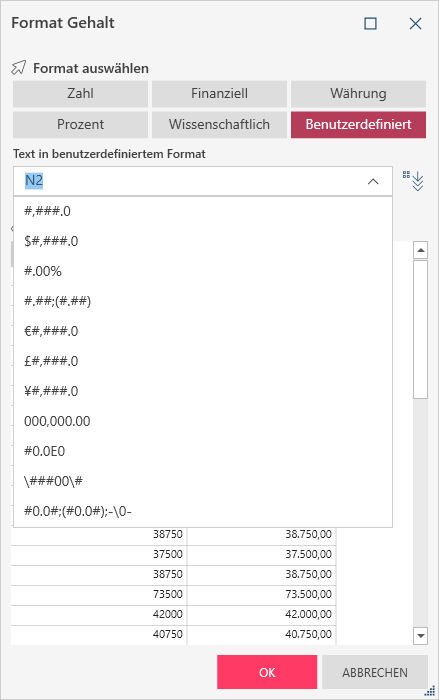This screenshot has width=439, height=700.
Task: Select the #0.0E0 scientific format entry
Action: click(203, 451)
